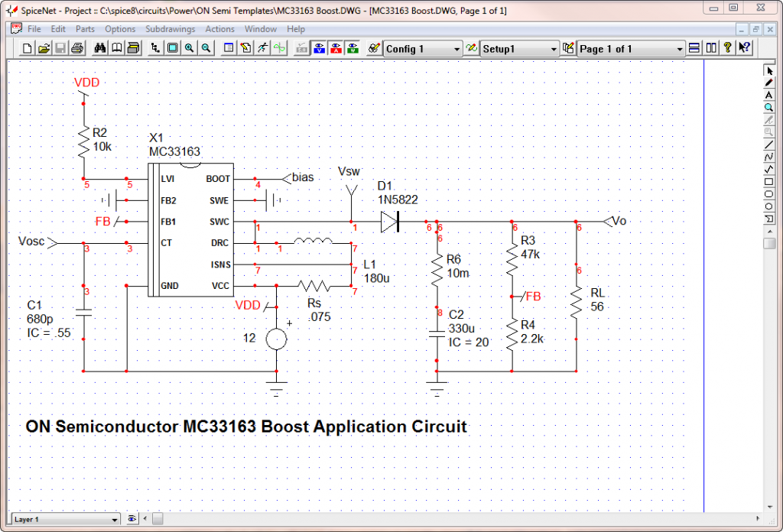Click the question mark help icon
The height and width of the screenshot is (532, 783).
(x=727, y=48)
